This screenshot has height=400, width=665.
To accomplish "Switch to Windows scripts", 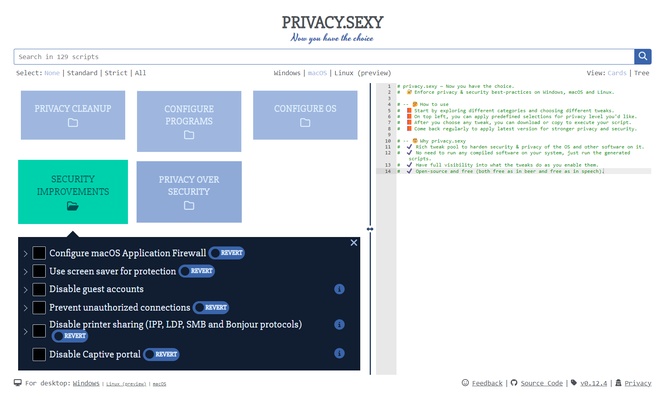I will (287, 73).
